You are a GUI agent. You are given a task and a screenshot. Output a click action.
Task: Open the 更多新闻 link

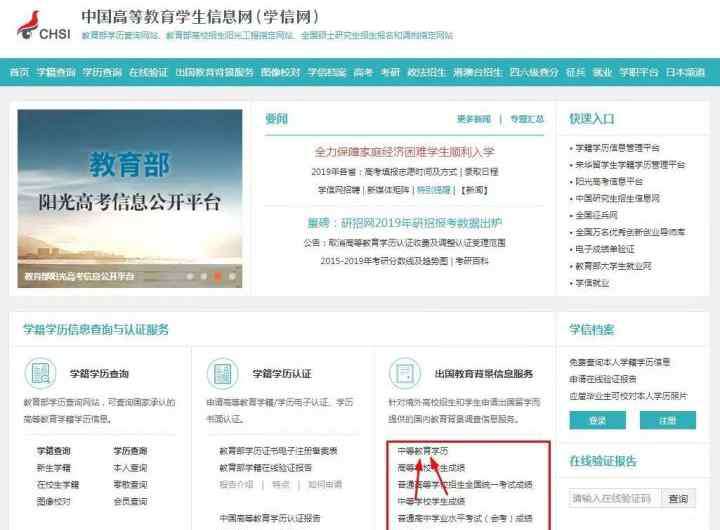coord(474,119)
